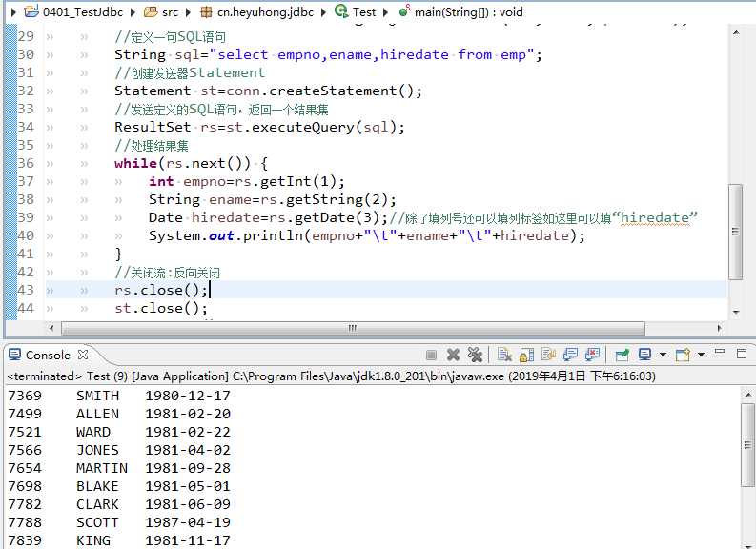This screenshot has width=756, height=549.
Task: Expand breadcrumb arrow before src
Action: point(133,12)
